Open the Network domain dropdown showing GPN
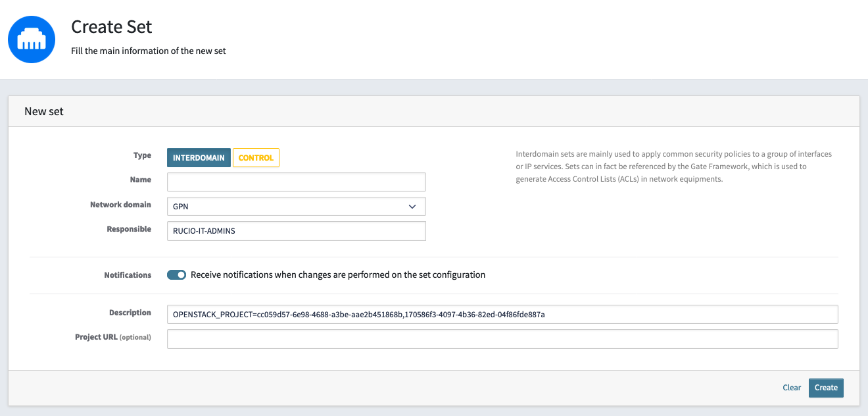 tap(296, 207)
